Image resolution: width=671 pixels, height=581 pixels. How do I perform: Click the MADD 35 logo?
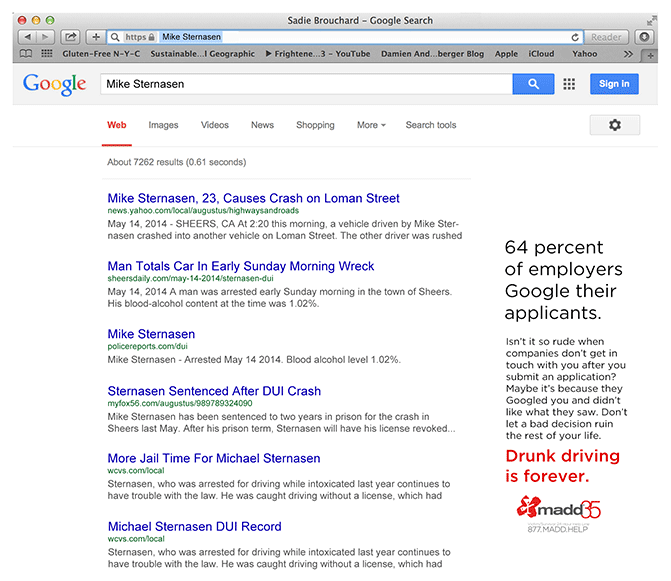click(558, 508)
